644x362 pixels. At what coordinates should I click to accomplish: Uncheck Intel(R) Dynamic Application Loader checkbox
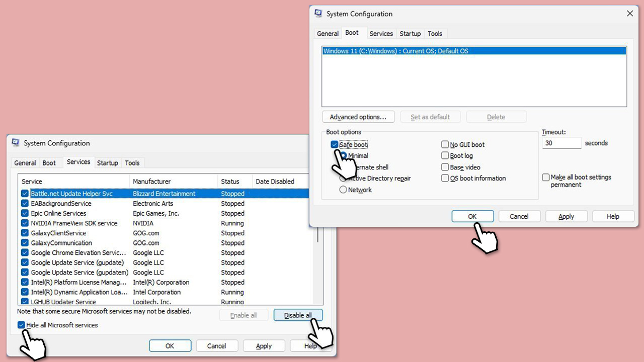pyautogui.click(x=25, y=292)
